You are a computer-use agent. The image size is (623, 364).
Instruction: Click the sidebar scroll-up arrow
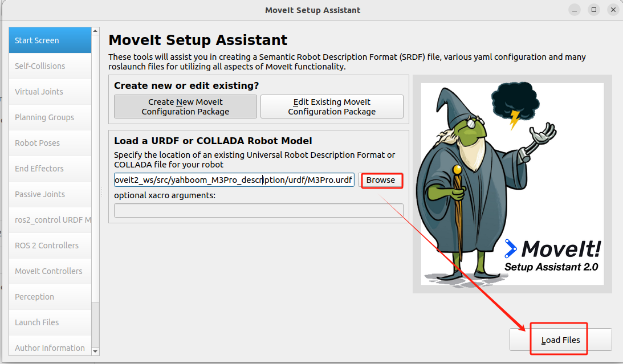coord(95,31)
